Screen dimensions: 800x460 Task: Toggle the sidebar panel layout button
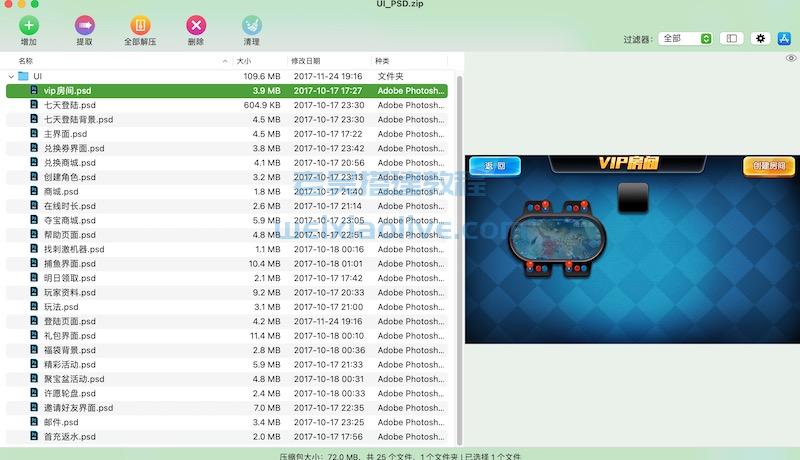pyautogui.click(x=732, y=38)
